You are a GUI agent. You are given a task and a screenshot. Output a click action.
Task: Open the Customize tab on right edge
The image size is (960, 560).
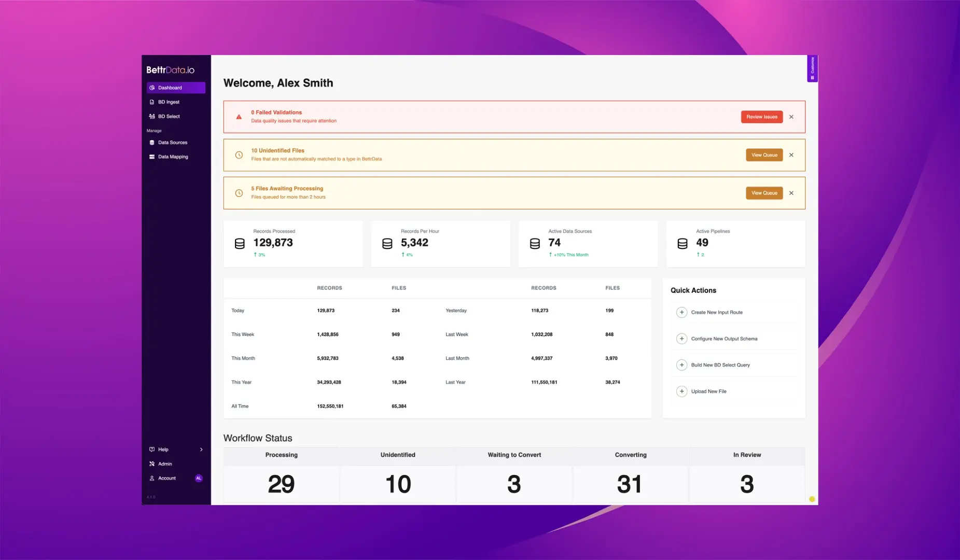(x=812, y=68)
